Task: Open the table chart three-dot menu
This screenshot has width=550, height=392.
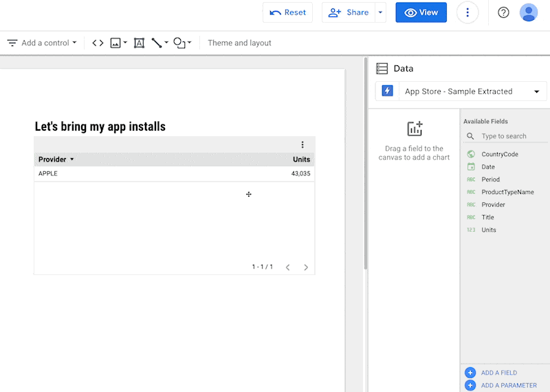Action: 302,144
